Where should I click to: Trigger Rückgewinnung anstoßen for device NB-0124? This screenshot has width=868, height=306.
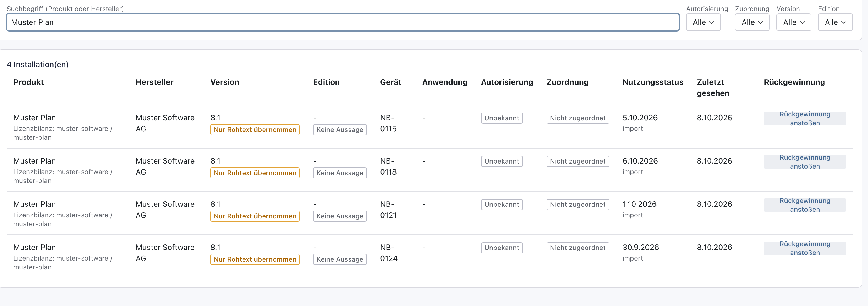pyautogui.click(x=805, y=248)
